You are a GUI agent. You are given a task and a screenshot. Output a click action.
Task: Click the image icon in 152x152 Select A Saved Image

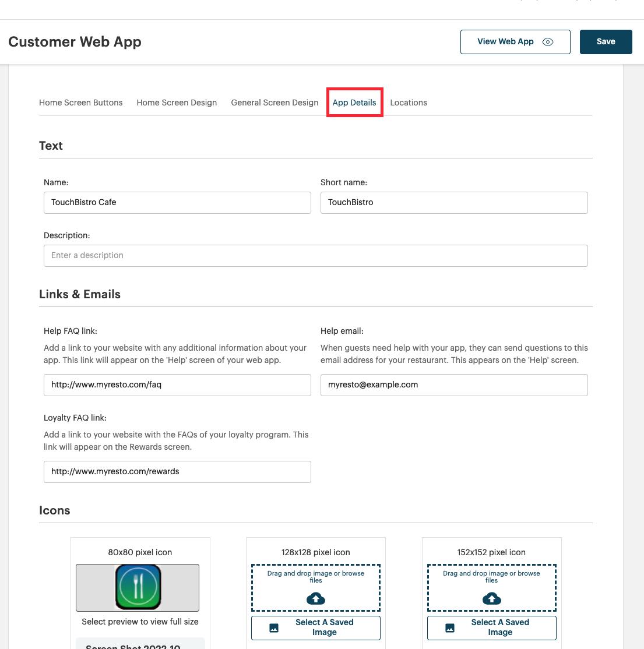tap(449, 627)
